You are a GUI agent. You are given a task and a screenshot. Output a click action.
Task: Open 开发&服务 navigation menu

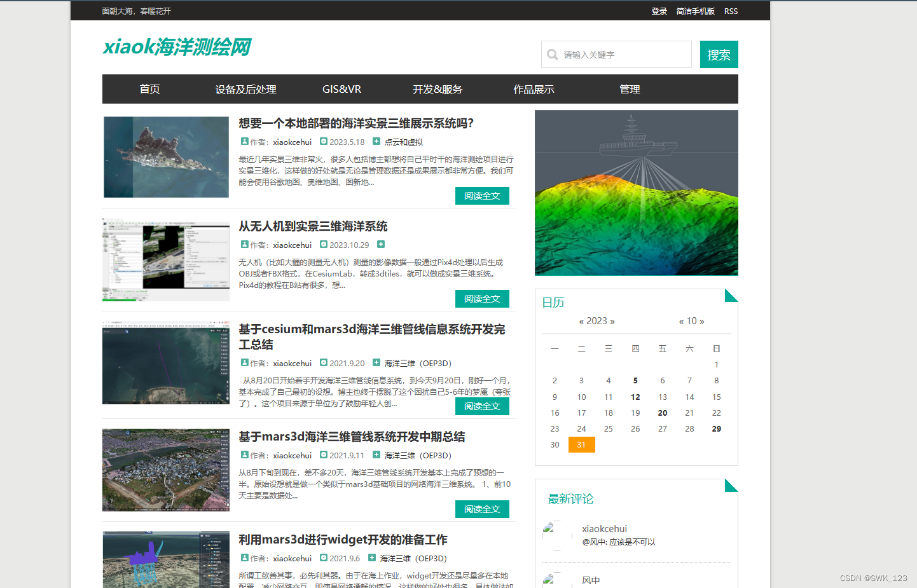point(438,90)
